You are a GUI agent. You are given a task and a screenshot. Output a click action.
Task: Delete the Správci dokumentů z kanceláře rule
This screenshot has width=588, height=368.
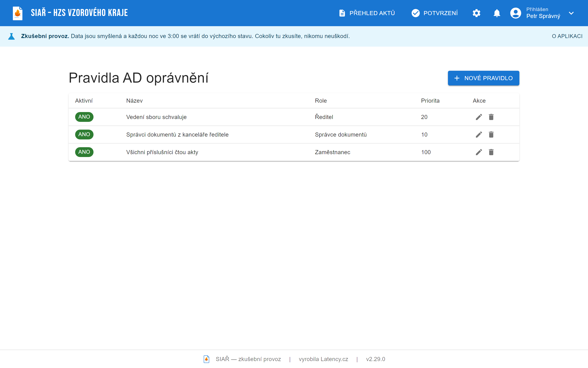pyautogui.click(x=491, y=135)
